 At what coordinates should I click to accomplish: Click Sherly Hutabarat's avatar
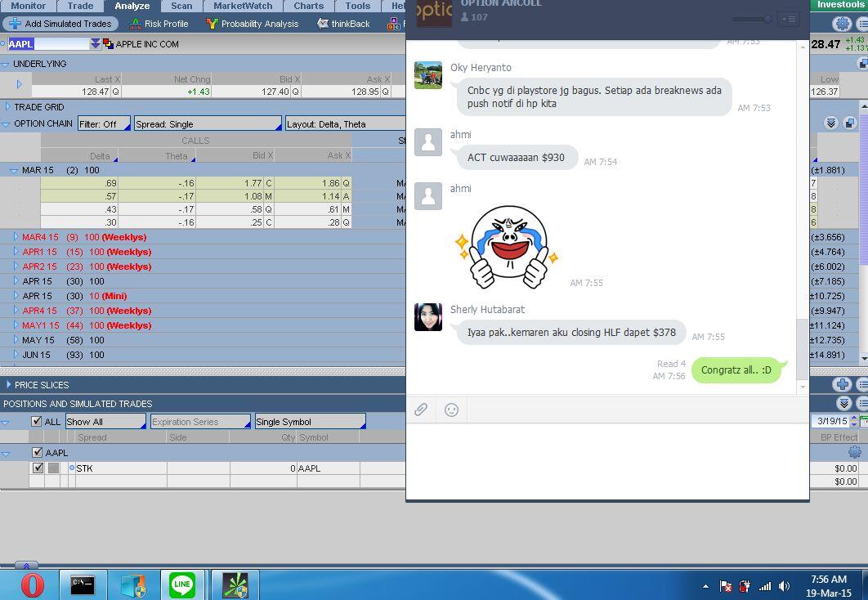pyautogui.click(x=428, y=317)
